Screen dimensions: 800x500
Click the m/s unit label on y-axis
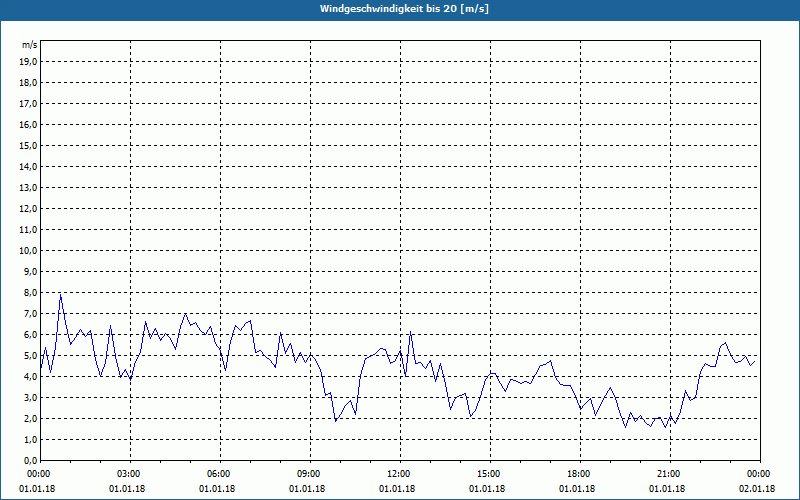coord(30,45)
